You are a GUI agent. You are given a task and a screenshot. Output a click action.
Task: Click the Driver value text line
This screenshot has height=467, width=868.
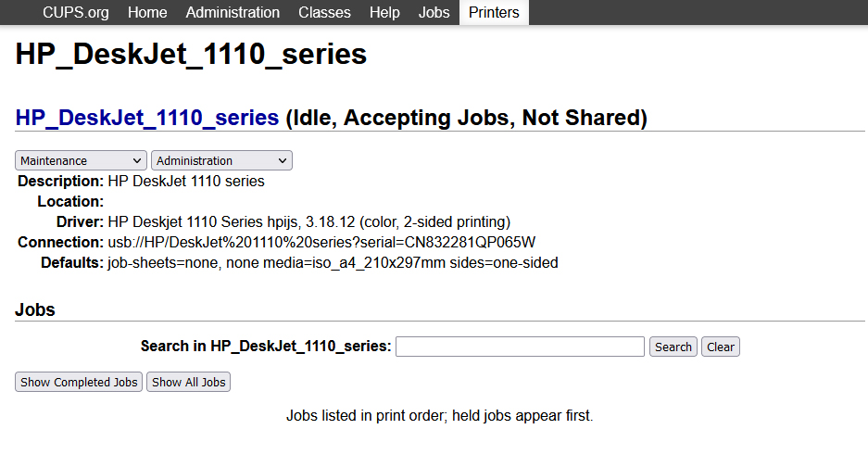point(308,221)
